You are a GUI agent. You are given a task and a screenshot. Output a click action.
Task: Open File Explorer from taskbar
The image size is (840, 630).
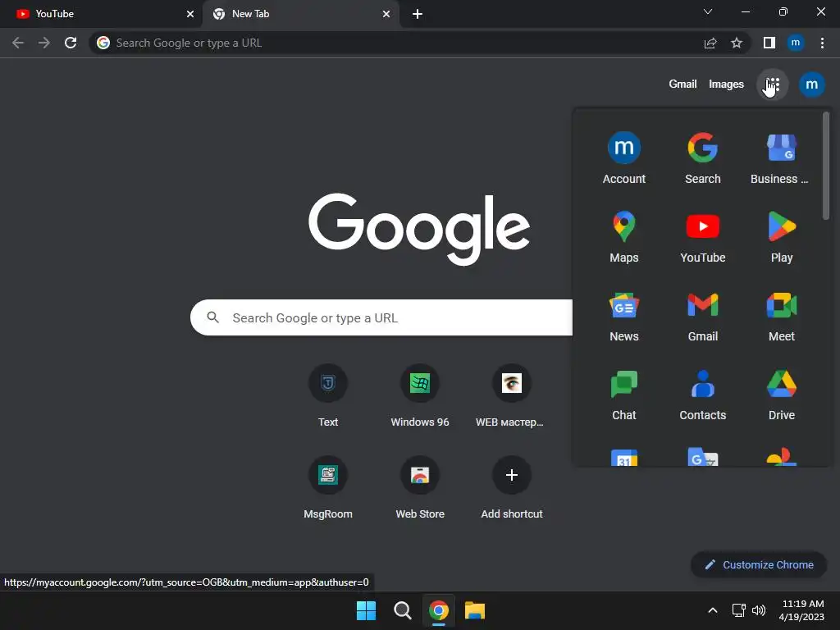[x=475, y=610]
